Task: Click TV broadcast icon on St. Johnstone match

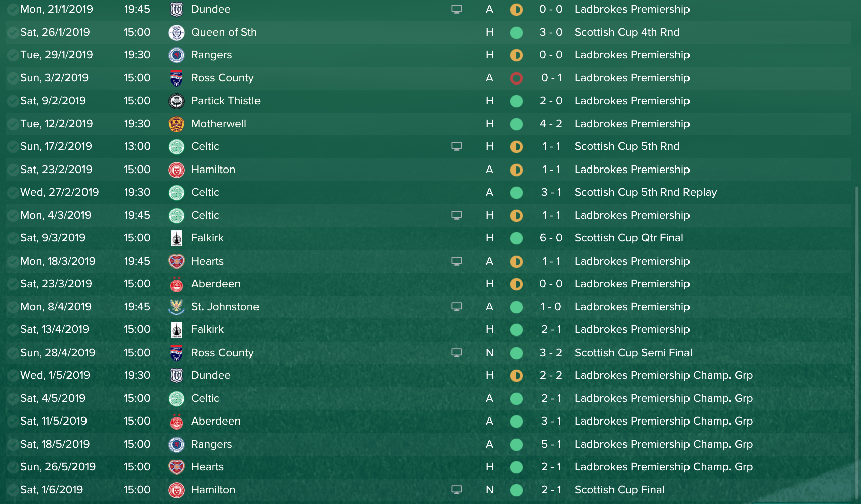Action: click(457, 307)
